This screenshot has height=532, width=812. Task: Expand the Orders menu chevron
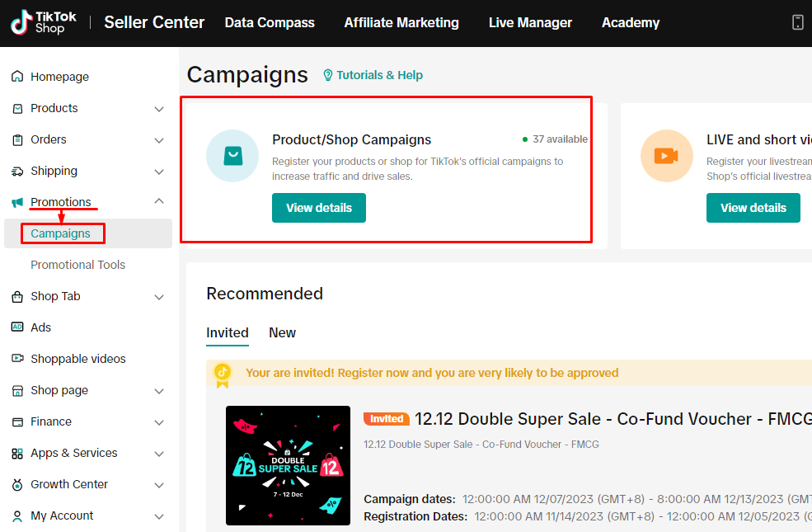pos(159,140)
